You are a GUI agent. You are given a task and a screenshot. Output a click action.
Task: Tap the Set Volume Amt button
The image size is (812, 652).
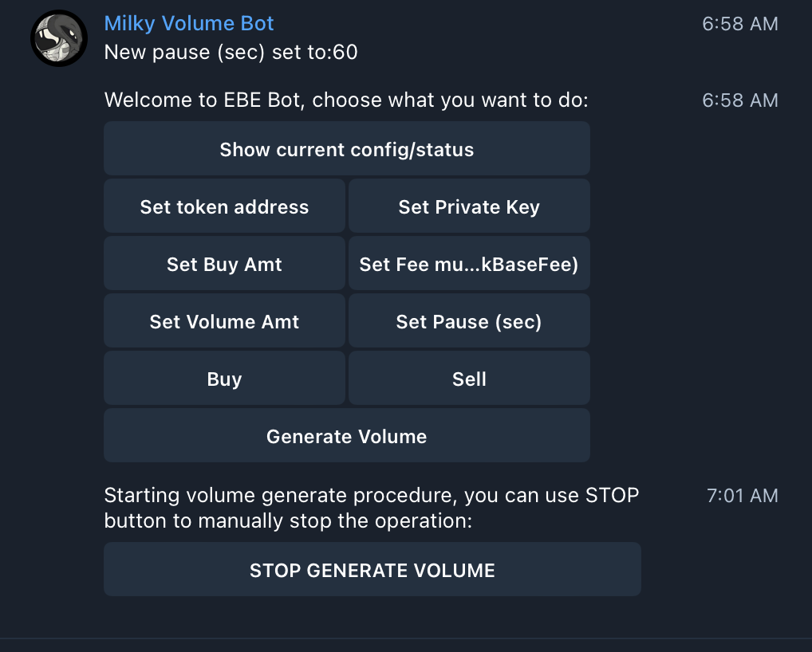pos(224,321)
